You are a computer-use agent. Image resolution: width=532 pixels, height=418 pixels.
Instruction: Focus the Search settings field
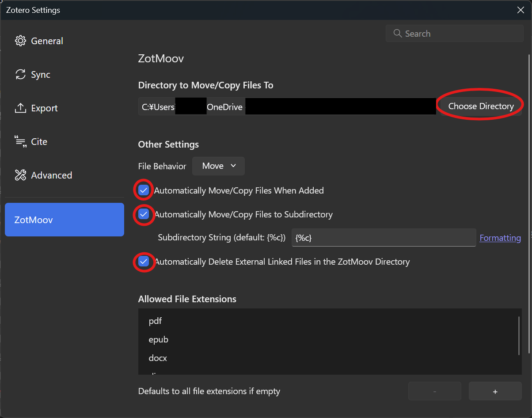(x=455, y=34)
